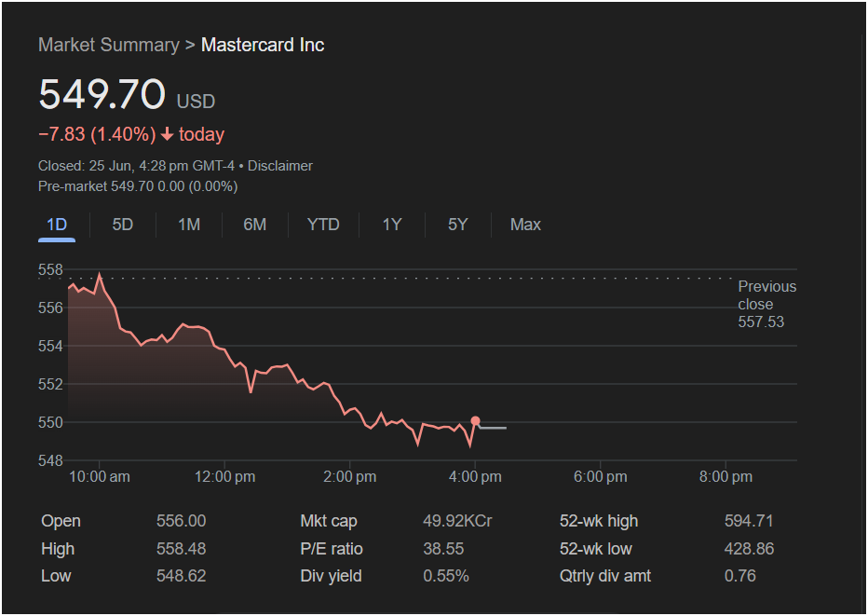This screenshot has height=616, width=868.
Task: Click the P/E ratio label
Action: point(331,548)
